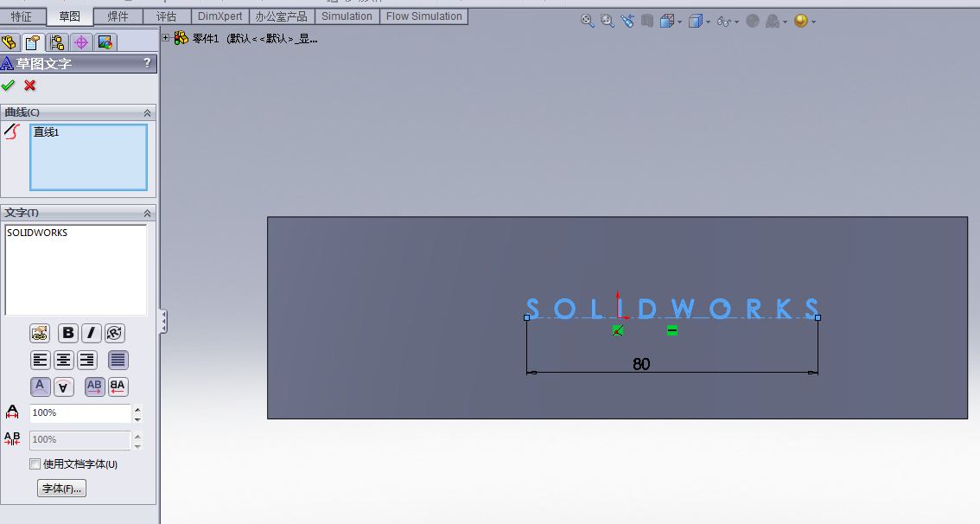Click the link values icon button

[x=40, y=333]
